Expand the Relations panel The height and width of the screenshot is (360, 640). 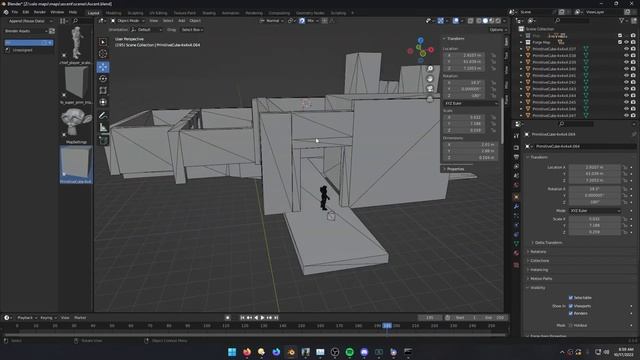point(538,252)
